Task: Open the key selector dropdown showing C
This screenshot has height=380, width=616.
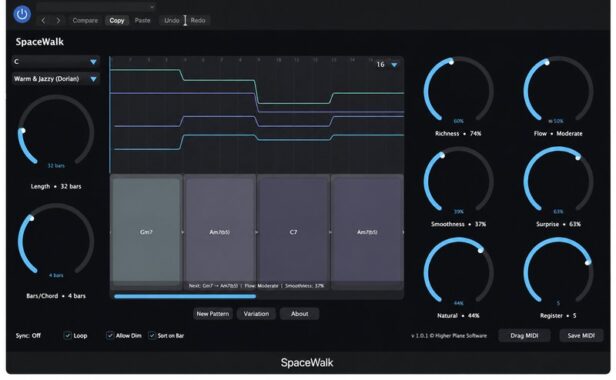Action: (55, 62)
